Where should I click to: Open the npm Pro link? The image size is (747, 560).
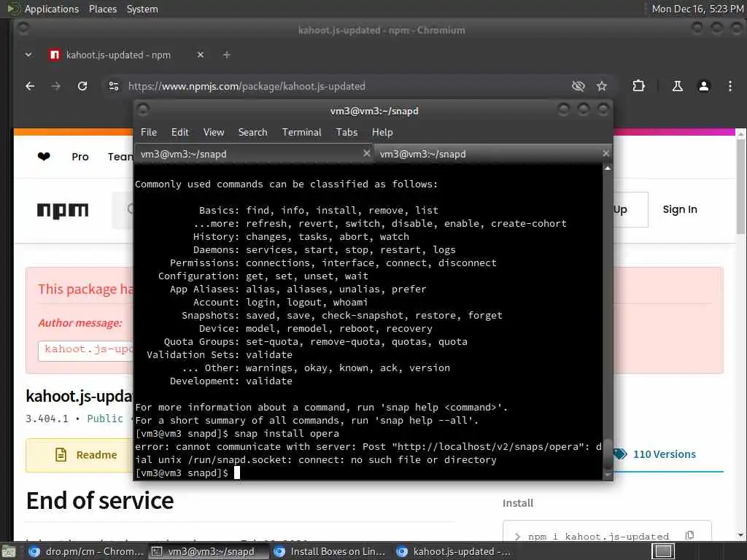[x=80, y=157]
